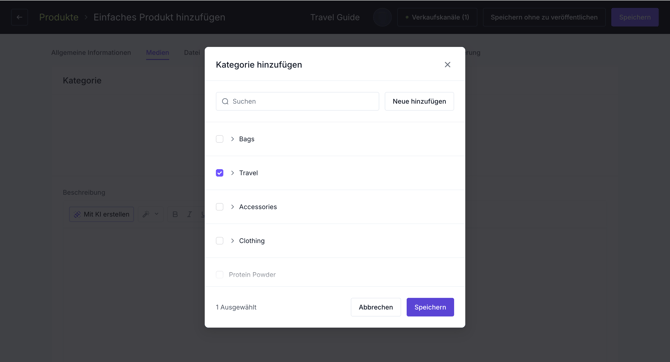
Task: Switch to the Datei tab
Action: [192, 53]
